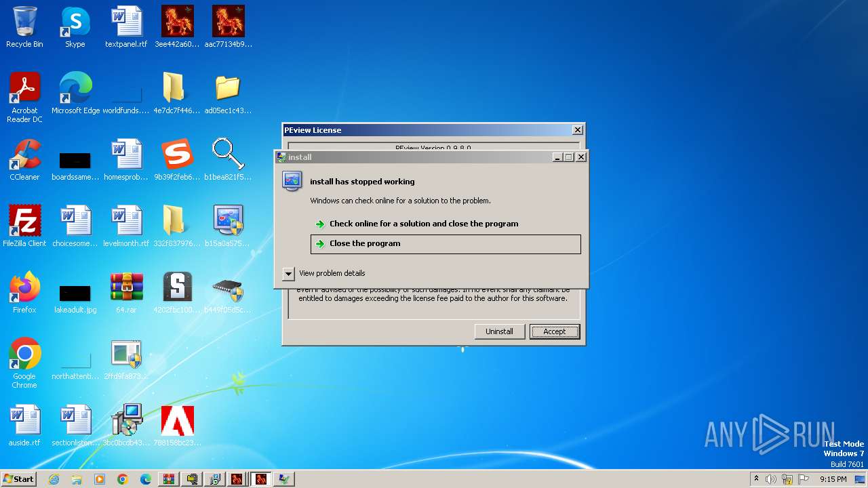Open the sectionlisten document icon
The image size is (868, 488).
[x=75, y=426]
